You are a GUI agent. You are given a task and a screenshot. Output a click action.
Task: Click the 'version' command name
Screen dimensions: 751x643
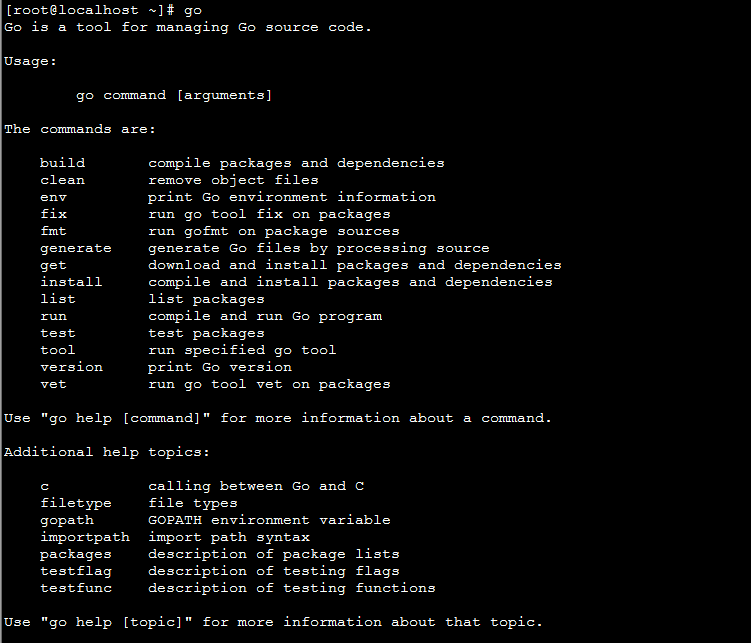71,367
